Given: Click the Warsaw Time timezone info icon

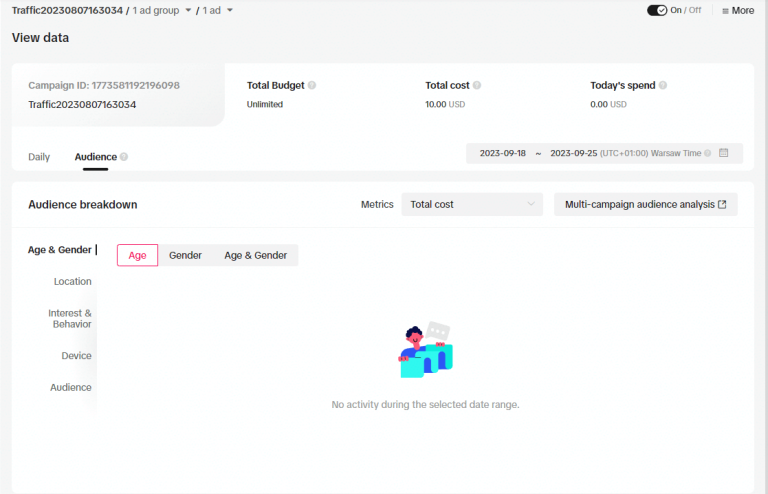Looking at the screenshot, I should 708,153.
